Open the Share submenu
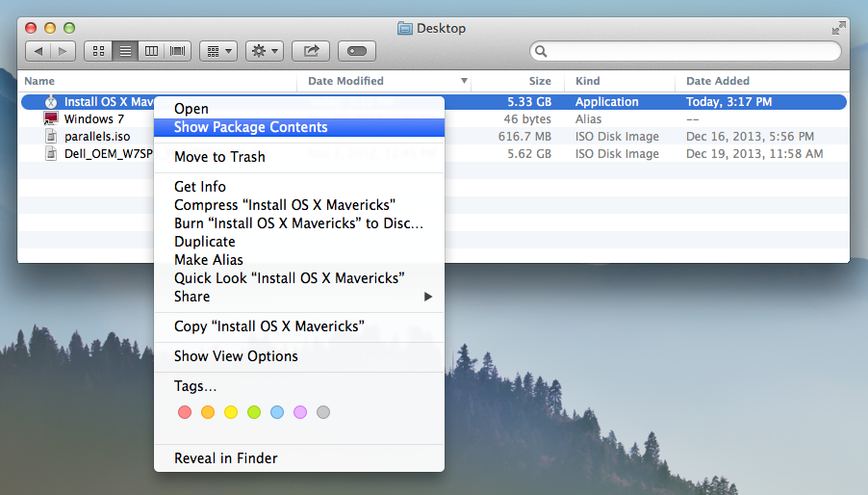Viewport: 868px width, 495px height. (x=299, y=297)
